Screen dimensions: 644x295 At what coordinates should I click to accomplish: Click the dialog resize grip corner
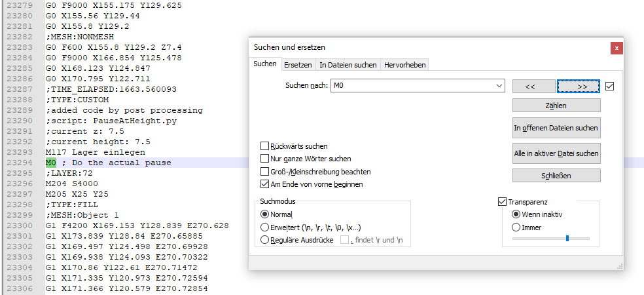pos(619,267)
